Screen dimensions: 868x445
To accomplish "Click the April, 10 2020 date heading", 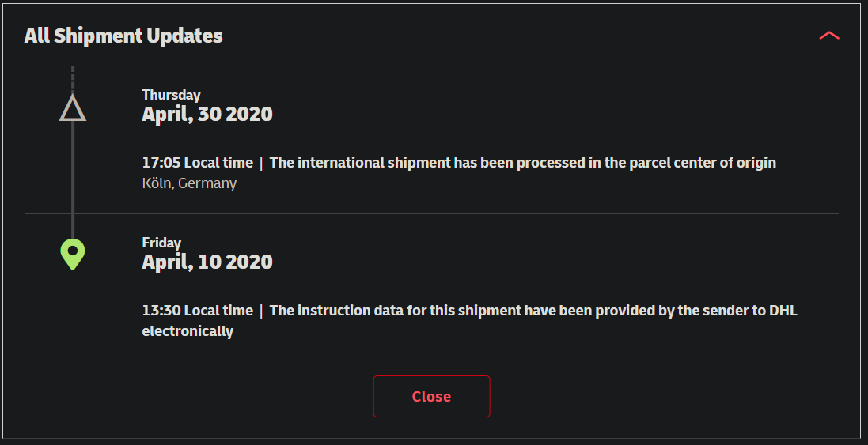I will (207, 262).
